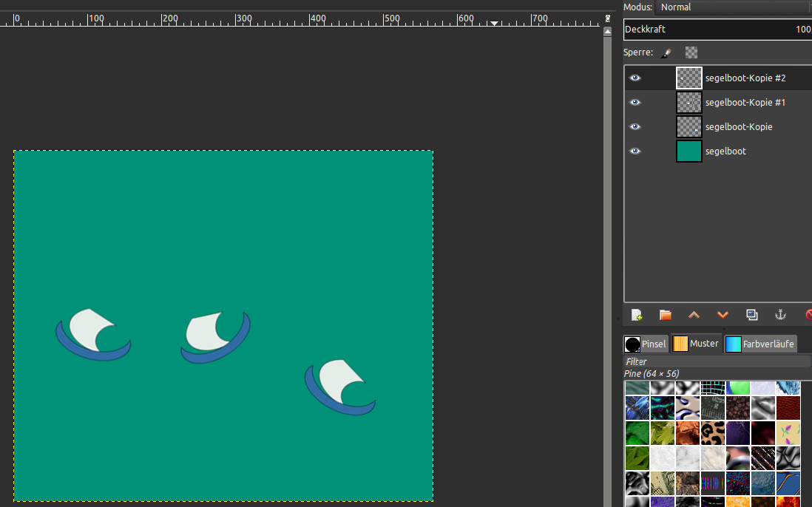
Task: Lower the selected layer with the down arrow
Action: pos(723,315)
